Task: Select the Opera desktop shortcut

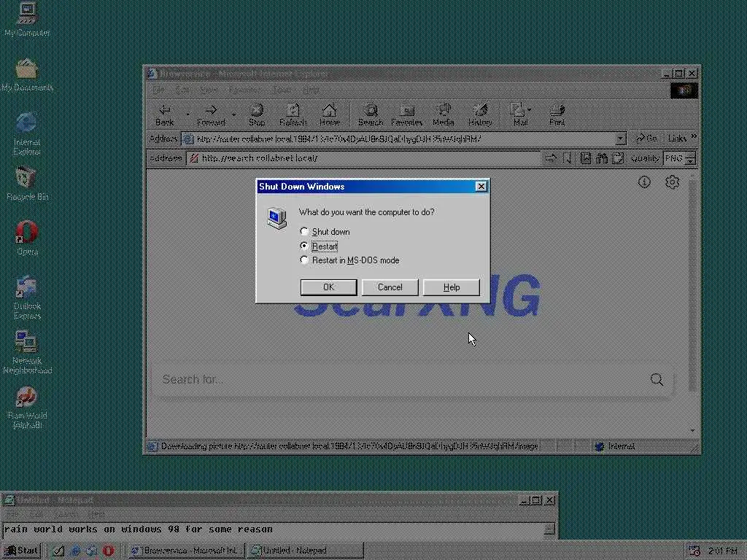Action: click(x=27, y=238)
